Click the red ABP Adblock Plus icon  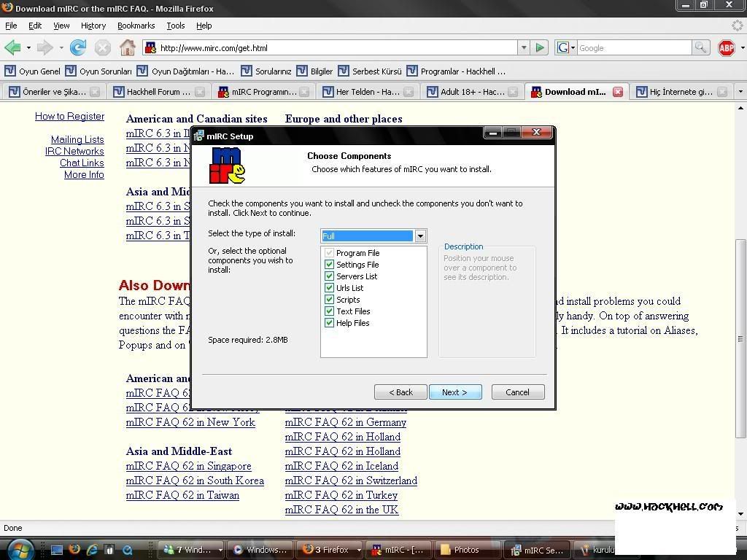tap(727, 47)
